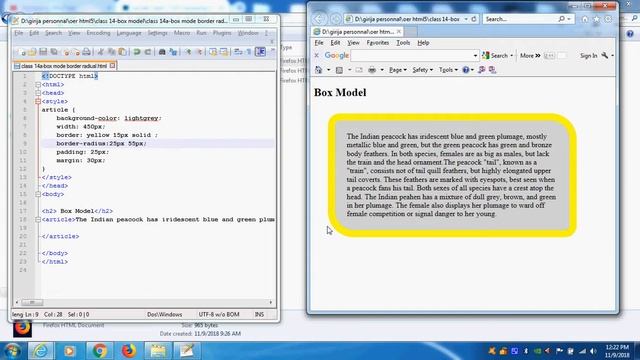
Task: Open Internet Explorer taskbar icon
Action: 40,351
